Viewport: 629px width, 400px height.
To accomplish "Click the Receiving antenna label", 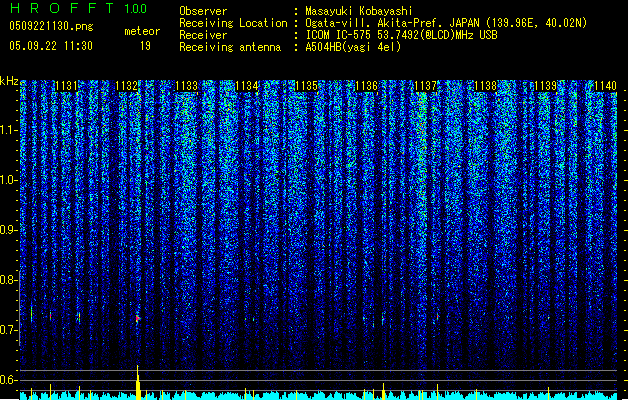I will pyautogui.click(x=230, y=47).
